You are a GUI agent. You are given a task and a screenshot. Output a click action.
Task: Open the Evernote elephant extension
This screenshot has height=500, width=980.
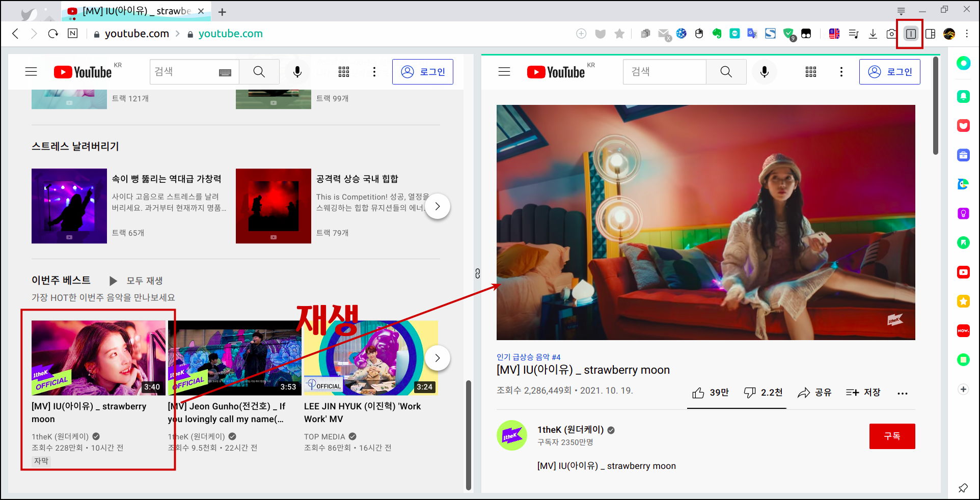tap(717, 34)
